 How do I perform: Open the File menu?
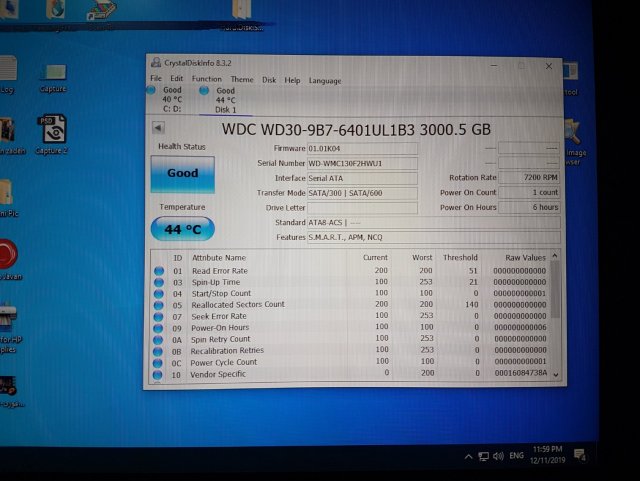point(156,80)
